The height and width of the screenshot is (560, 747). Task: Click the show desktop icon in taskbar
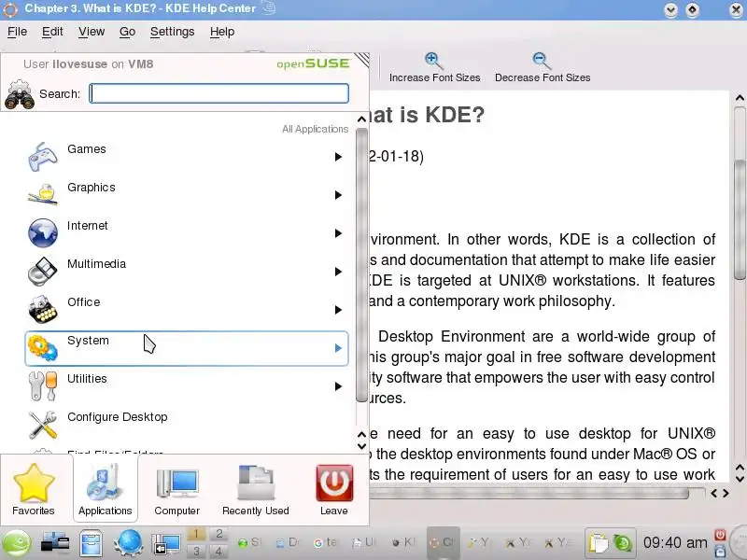click(x=166, y=543)
